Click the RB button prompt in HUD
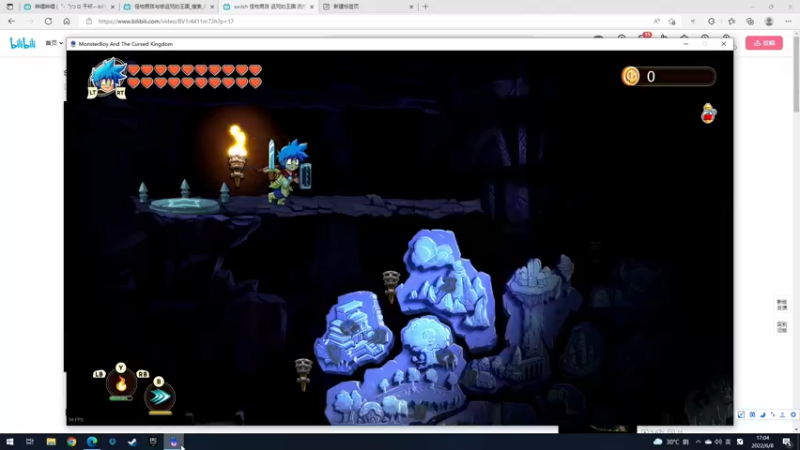The width and height of the screenshot is (800, 450). (x=142, y=374)
